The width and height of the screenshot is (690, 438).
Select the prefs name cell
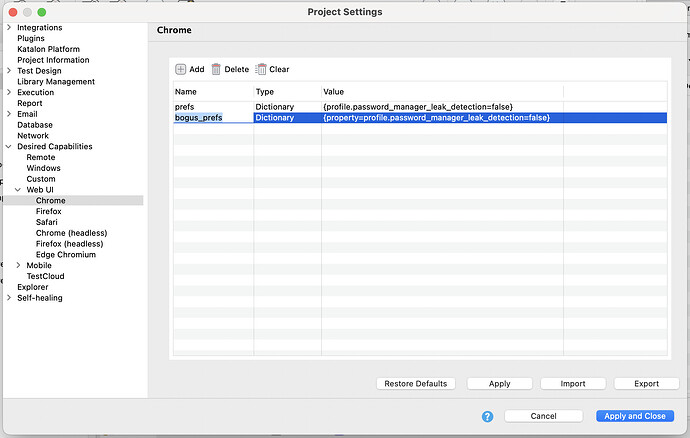[x=213, y=107]
